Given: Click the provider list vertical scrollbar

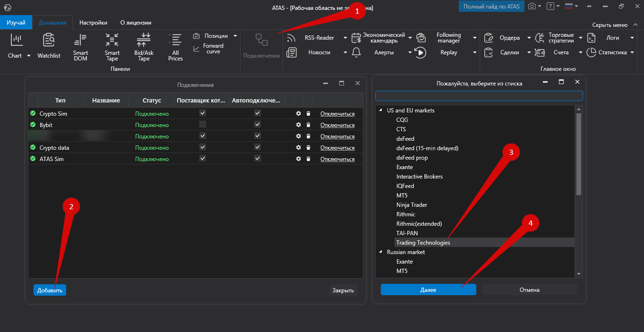Looking at the screenshot, I should (579, 154).
